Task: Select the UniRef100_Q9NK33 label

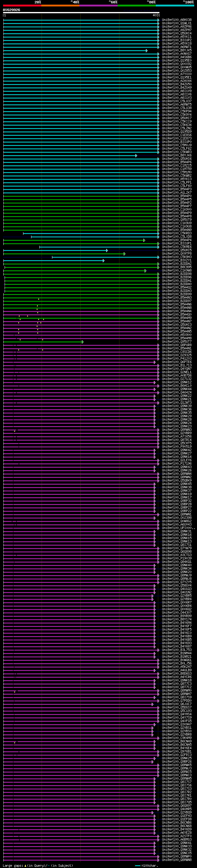Action: pos(176,846)
